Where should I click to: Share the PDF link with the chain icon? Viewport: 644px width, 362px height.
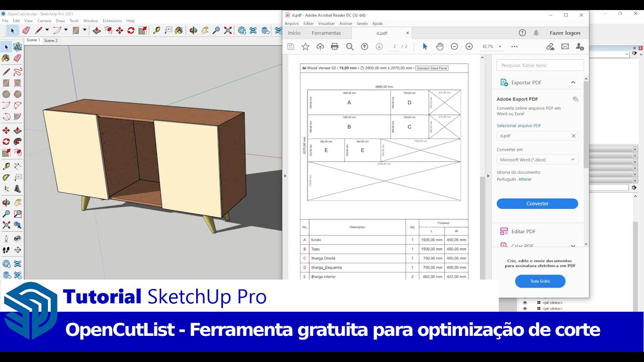(x=550, y=46)
